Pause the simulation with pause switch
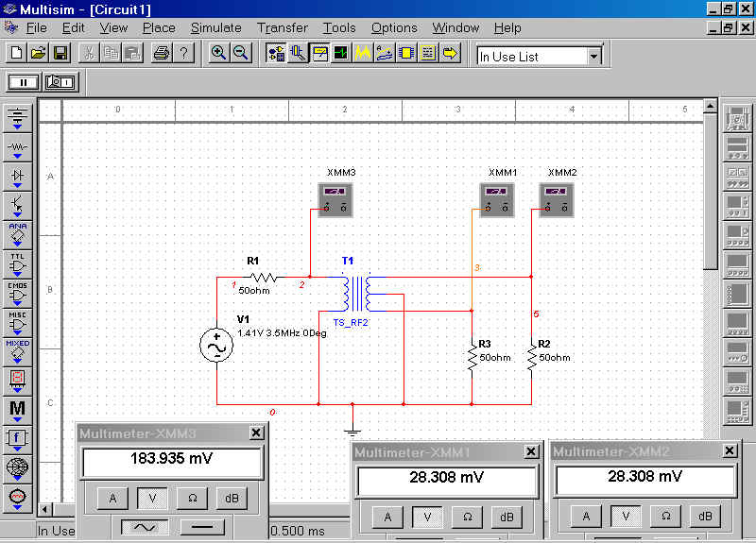The width and height of the screenshot is (756, 543). click(23, 83)
